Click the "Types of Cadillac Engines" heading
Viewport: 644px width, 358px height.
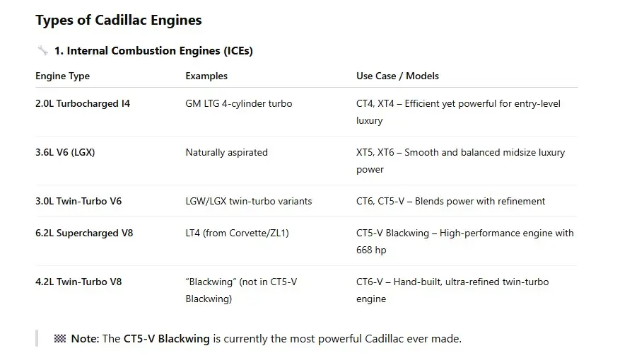coord(119,21)
